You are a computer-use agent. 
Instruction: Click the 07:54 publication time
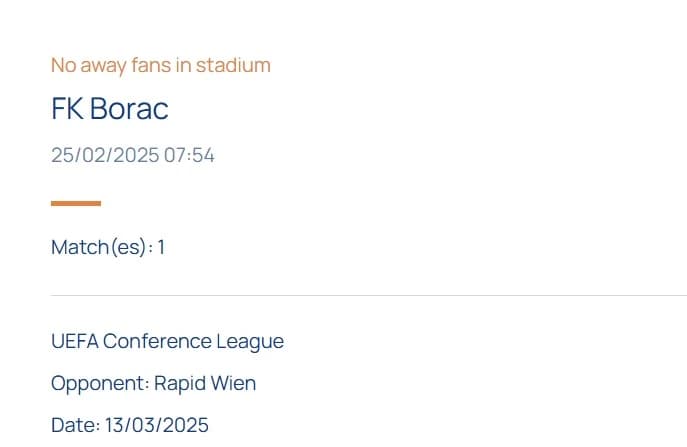click(x=189, y=155)
